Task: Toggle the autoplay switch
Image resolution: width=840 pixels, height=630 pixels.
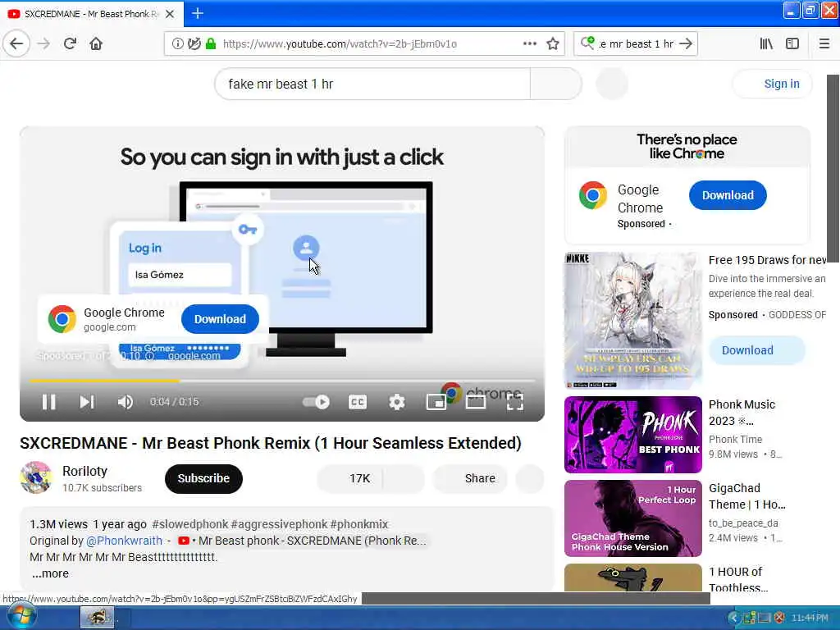Action: 316,402
